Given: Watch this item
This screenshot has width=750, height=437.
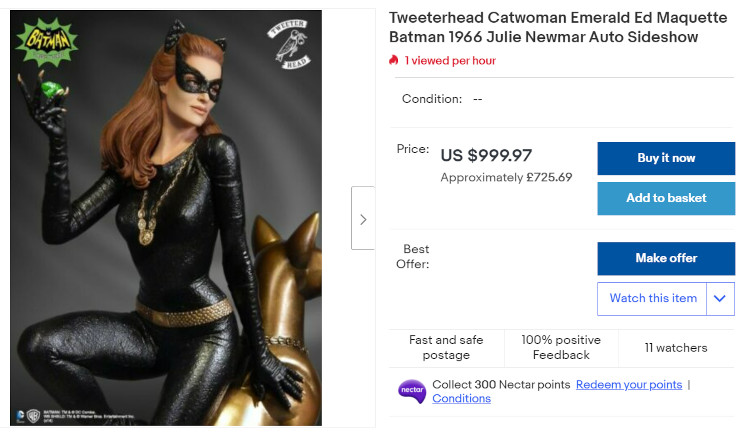Looking at the screenshot, I should [653, 298].
